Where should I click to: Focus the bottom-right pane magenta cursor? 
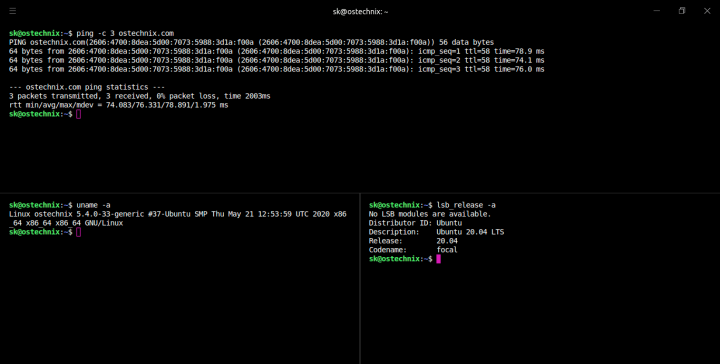click(x=439, y=259)
